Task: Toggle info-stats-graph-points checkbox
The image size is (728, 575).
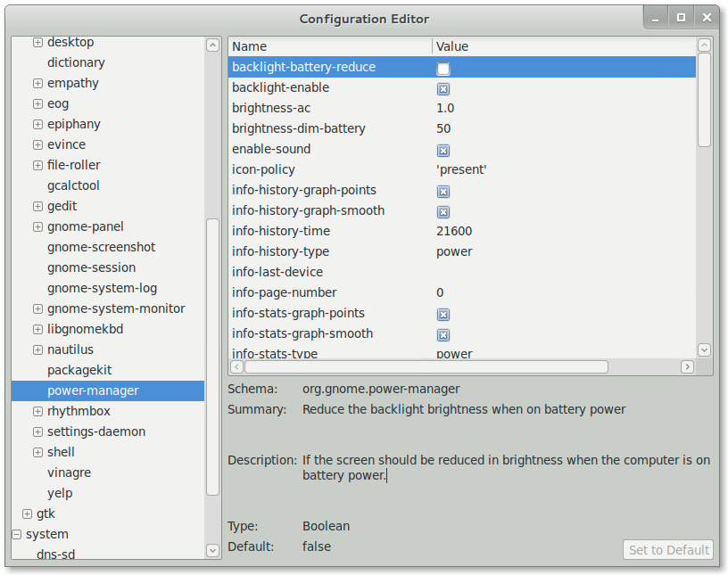Action: [x=443, y=314]
